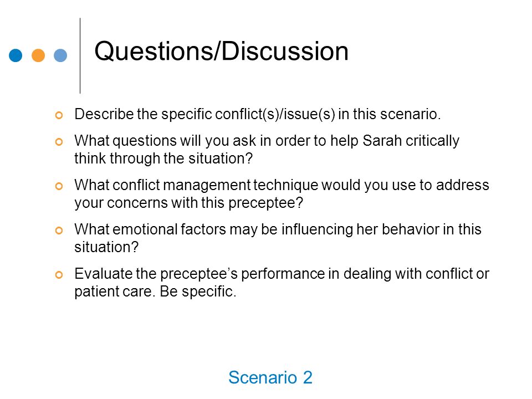532x399 pixels.
Task: Select bullet before 'Describe the specific conflict'
Action: pyautogui.click(x=59, y=115)
